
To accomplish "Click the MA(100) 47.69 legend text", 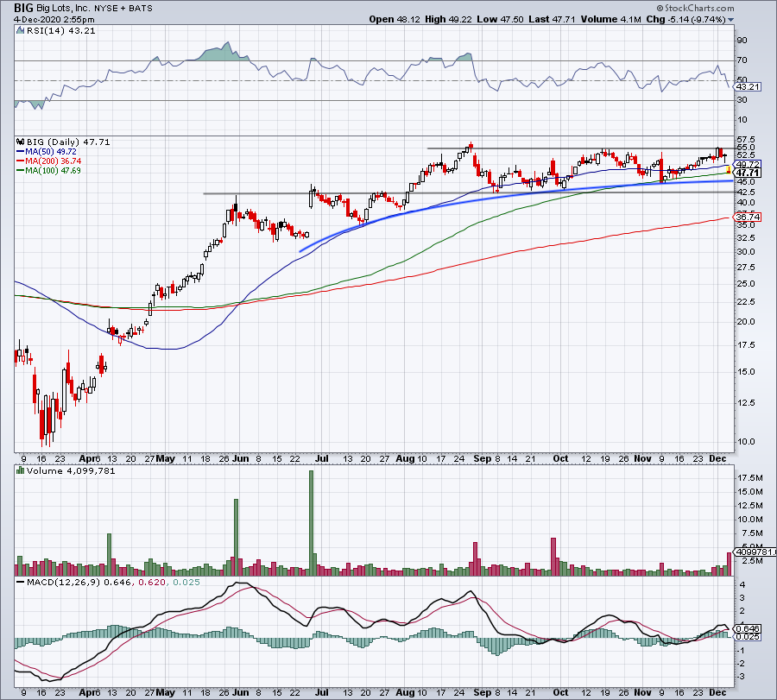I will point(53,170).
